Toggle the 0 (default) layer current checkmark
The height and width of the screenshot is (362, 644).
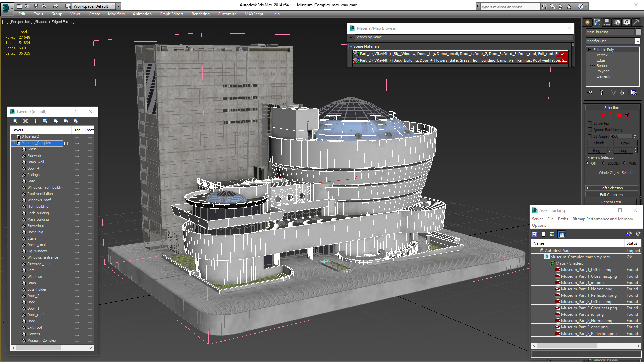click(66, 137)
